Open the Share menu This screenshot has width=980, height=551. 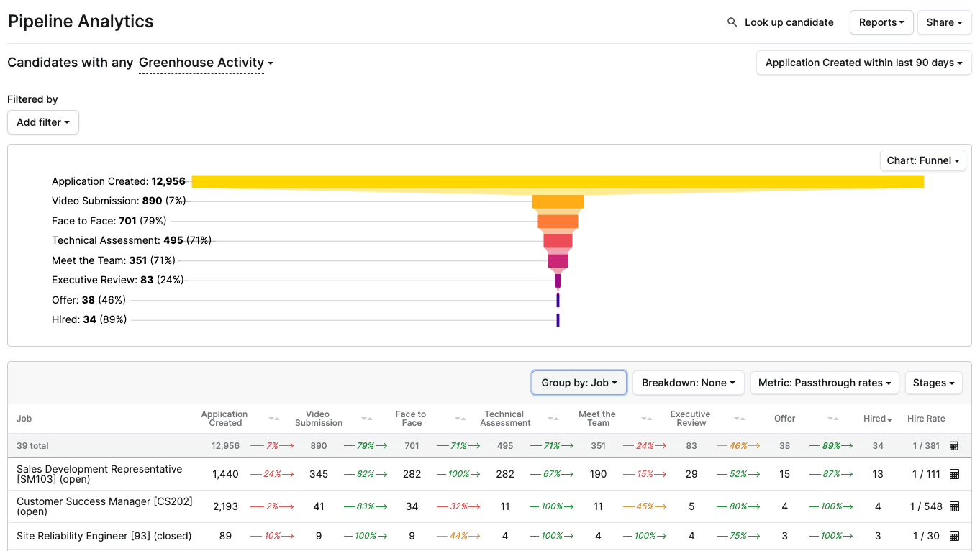[x=944, y=22]
